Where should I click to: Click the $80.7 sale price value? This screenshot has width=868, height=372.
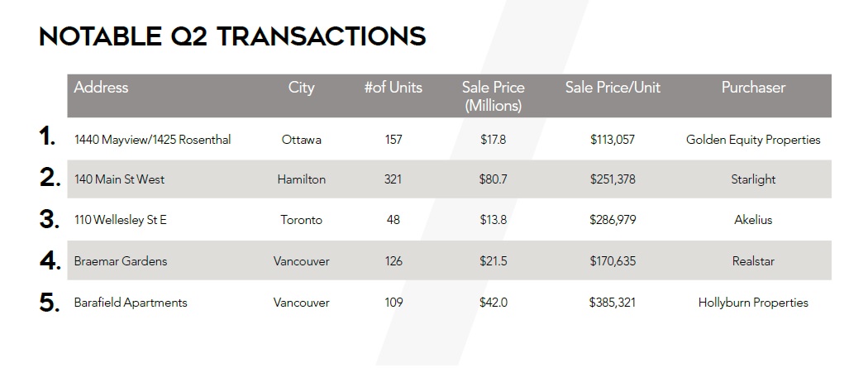pyautogui.click(x=494, y=179)
